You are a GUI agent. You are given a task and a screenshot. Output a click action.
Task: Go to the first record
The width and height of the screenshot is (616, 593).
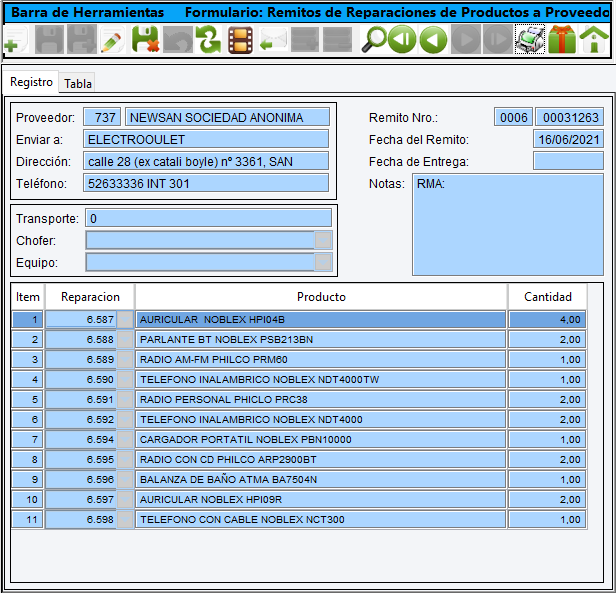pos(402,40)
